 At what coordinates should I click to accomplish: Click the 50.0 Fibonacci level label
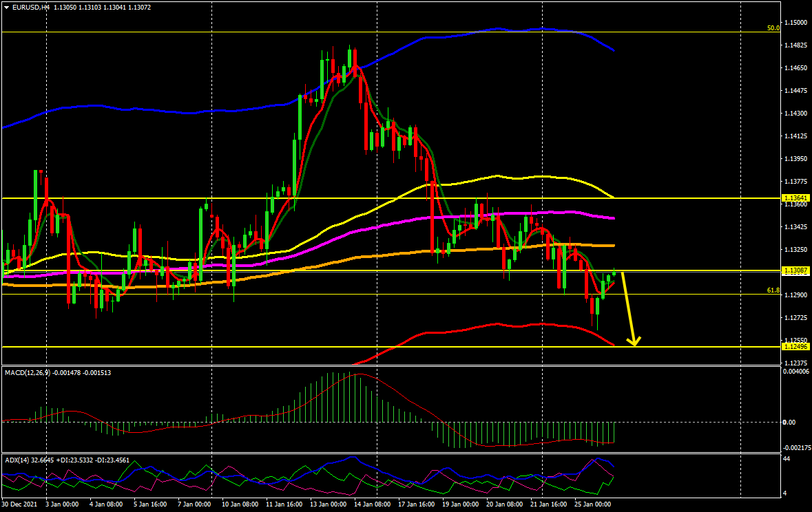(773, 28)
